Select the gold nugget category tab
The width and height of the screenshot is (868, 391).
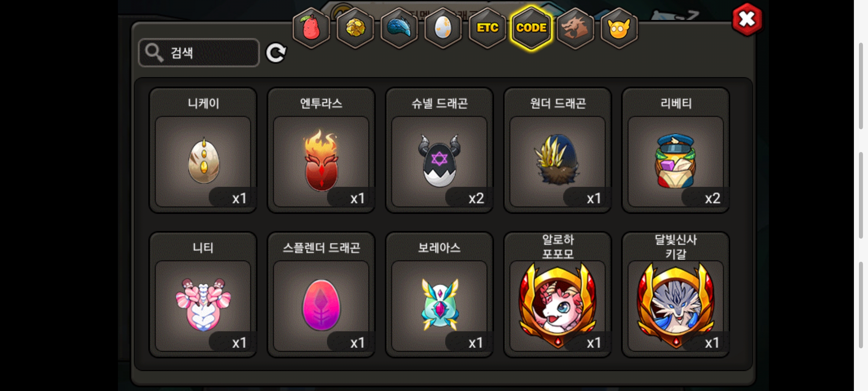[356, 28]
